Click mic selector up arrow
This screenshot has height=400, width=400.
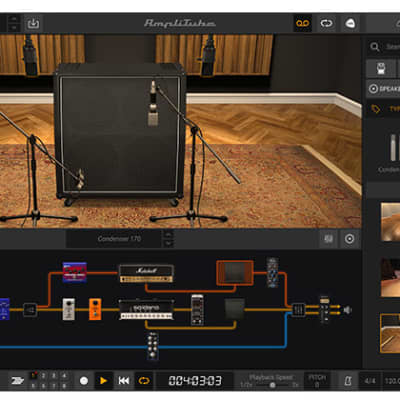point(168,235)
